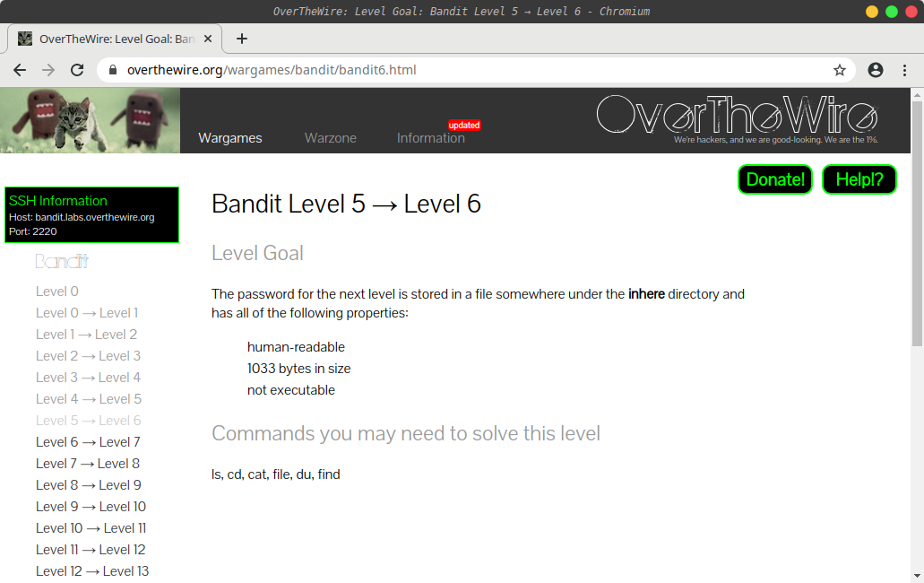The image size is (924, 583).
Task: Click the browser back arrow
Action: pos(20,70)
